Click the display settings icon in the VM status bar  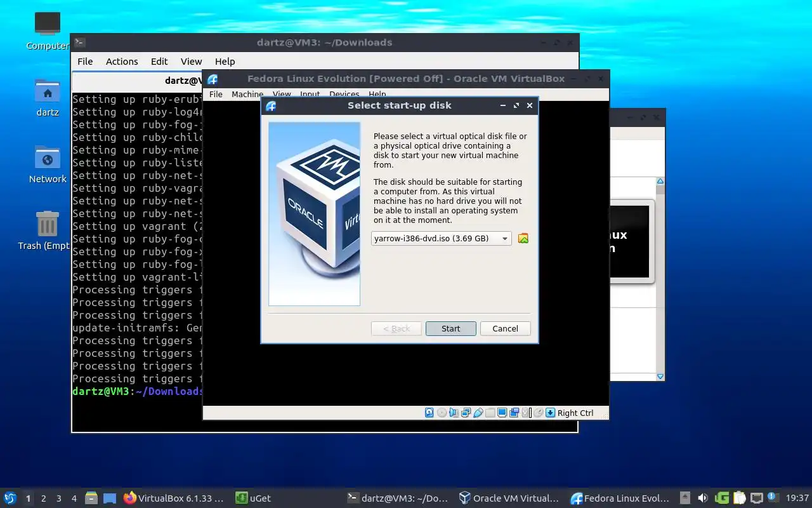click(x=502, y=413)
